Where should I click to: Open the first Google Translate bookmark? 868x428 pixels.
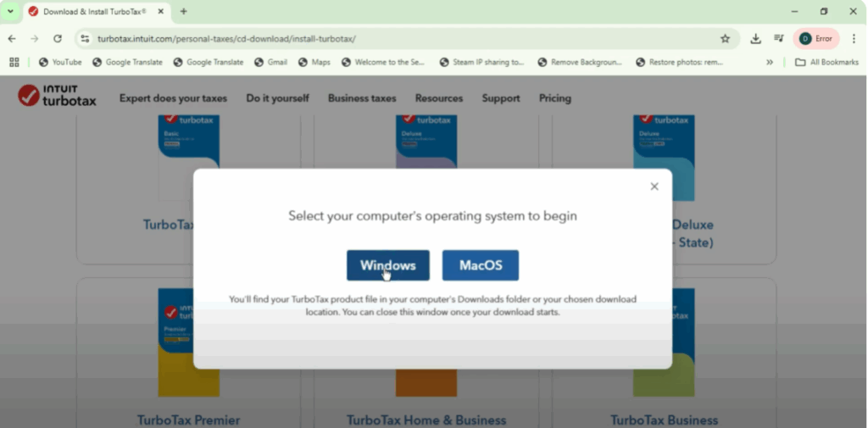pyautogui.click(x=127, y=62)
